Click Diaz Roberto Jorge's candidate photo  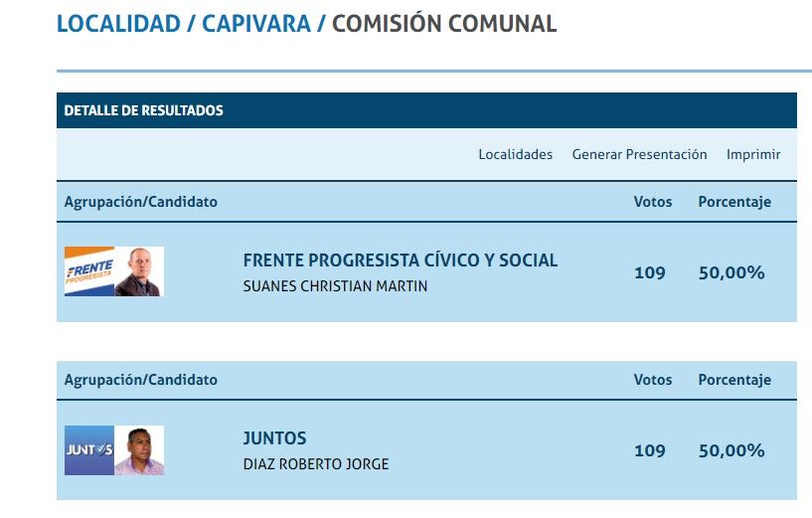(139, 450)
